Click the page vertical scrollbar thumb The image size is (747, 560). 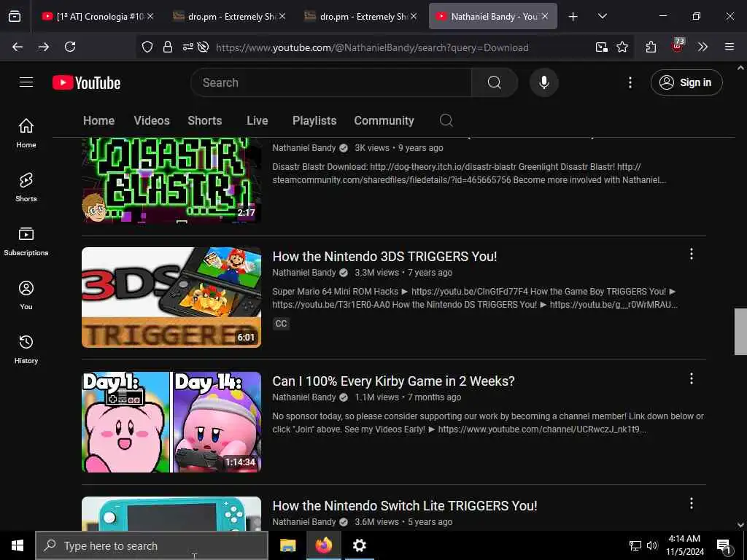pos(740,332)
